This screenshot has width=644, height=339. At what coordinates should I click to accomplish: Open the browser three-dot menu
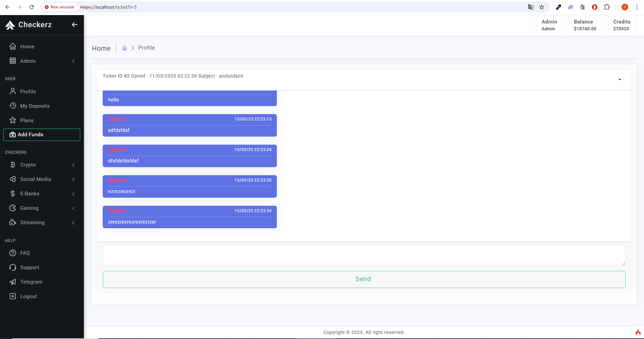637,7
